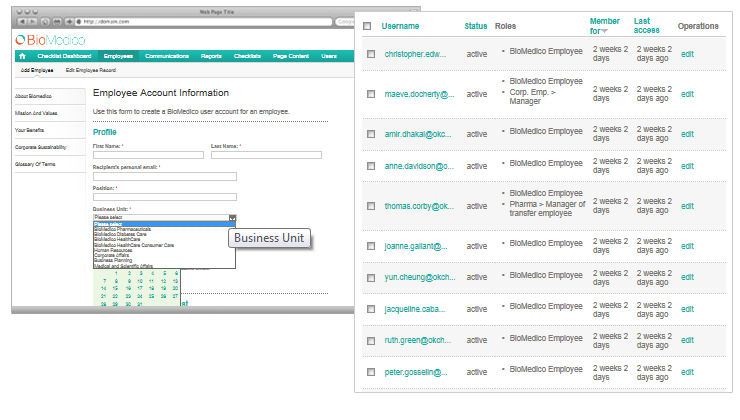Click the Position input field
740x420 pixels.
[x=165, y=197]
